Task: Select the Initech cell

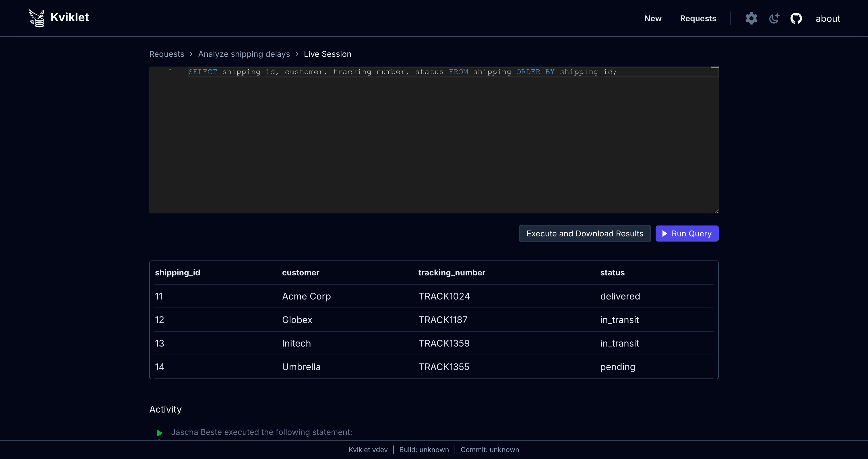Action: point(296,343)
